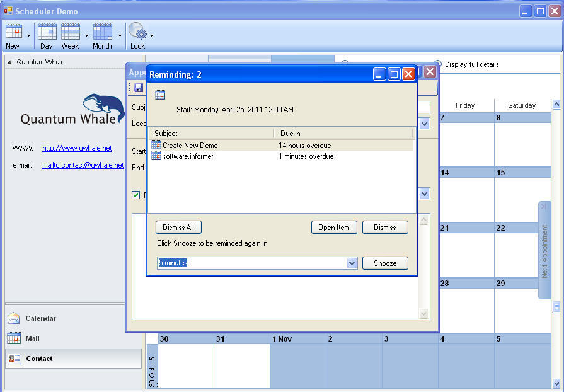The width and height of the screenshot is (564, 392).
Task: Select the Create New Demo reminder row
Action: (281, 146)
